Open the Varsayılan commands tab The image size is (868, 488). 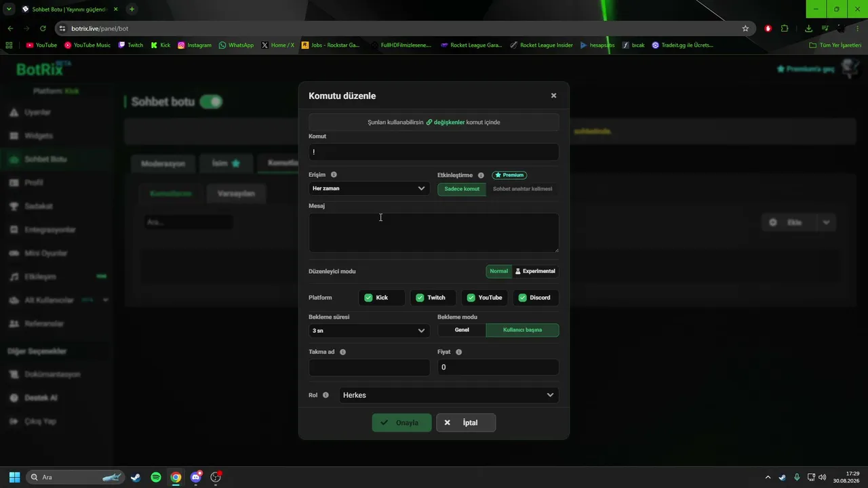[x=236, y=194]
